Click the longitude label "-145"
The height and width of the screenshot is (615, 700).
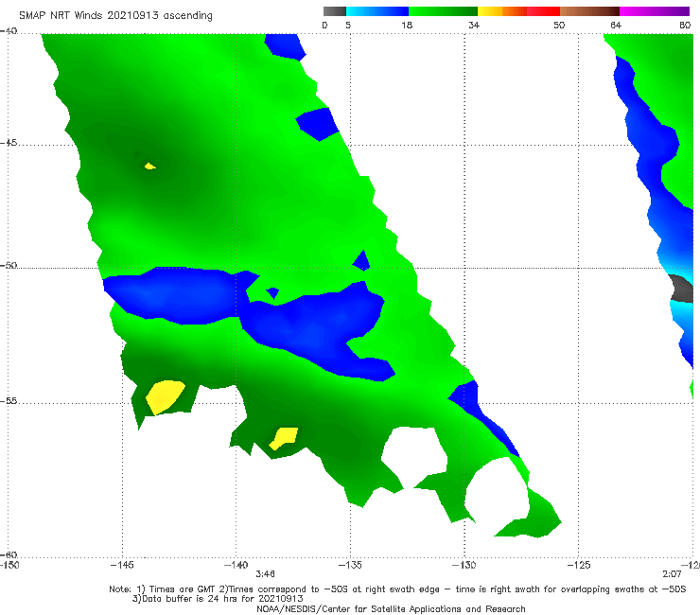click(122, 565)
